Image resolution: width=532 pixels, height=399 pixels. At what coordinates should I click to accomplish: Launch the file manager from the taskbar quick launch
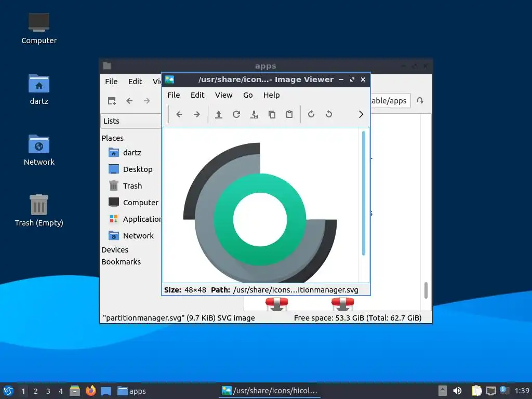click(75, 391)
